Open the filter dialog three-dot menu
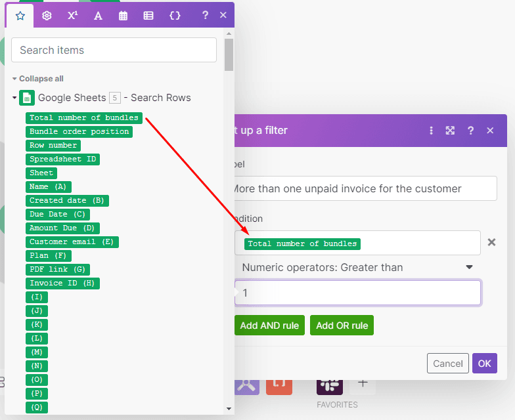Viewport: 515px width, 420px height. pos(432,131)
